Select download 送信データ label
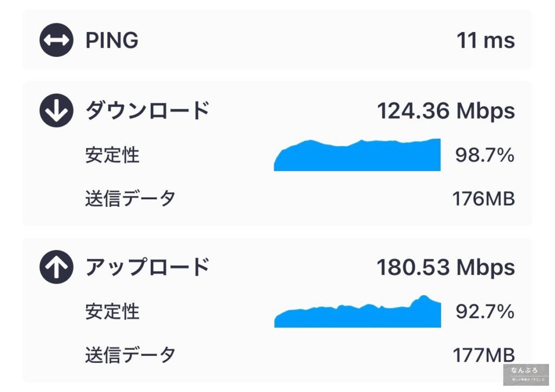Viewport: 555px width, 392px height. [130, 198]
